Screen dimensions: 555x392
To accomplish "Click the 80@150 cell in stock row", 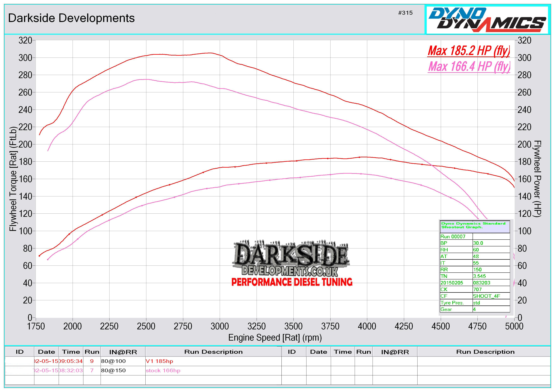I will coord(113,370).
